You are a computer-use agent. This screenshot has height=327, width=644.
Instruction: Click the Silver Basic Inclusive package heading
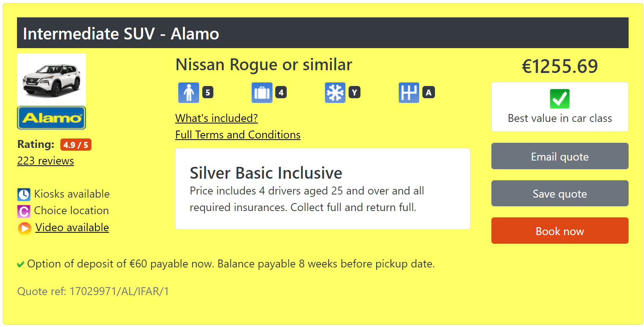(x=266, y=173)
